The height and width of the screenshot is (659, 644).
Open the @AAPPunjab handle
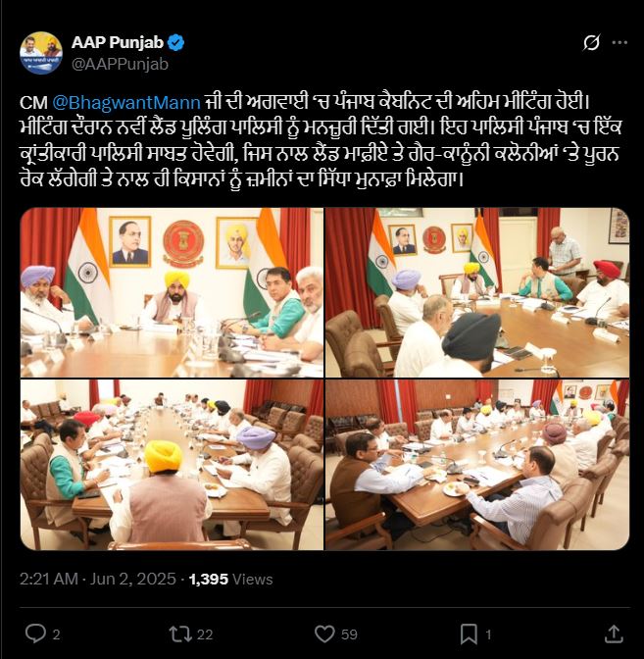[x=121, y=65]
